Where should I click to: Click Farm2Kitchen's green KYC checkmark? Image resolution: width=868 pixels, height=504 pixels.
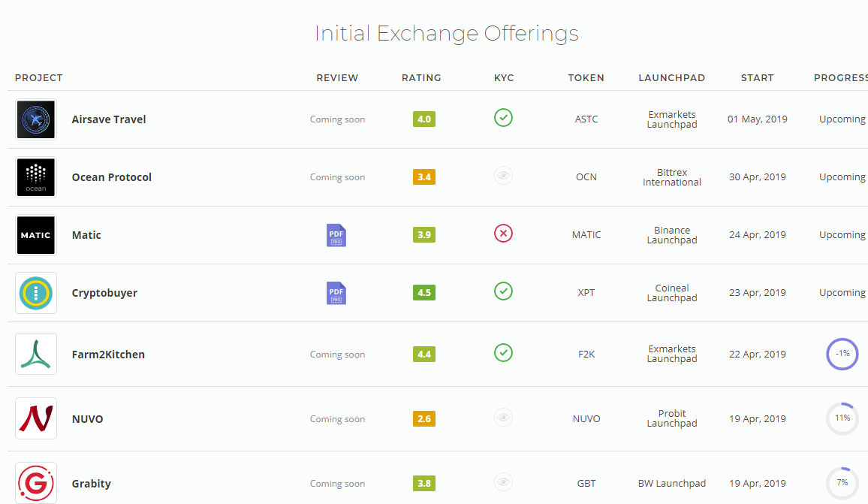(503, 352)
